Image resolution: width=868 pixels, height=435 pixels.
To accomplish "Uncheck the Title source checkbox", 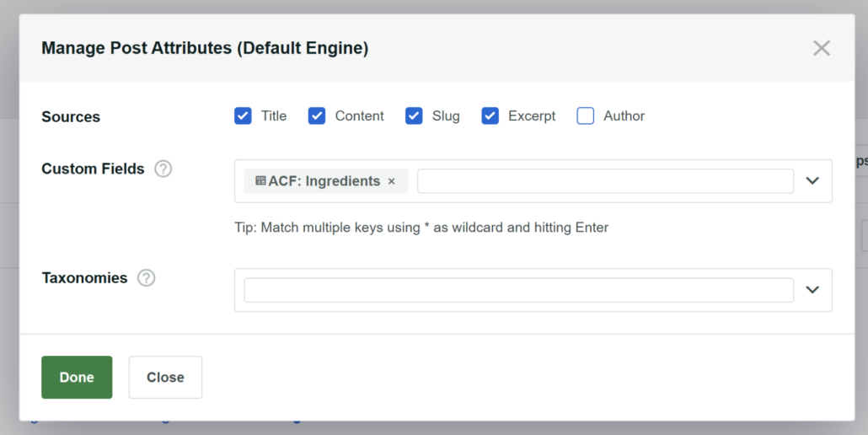I will point(243,115).
